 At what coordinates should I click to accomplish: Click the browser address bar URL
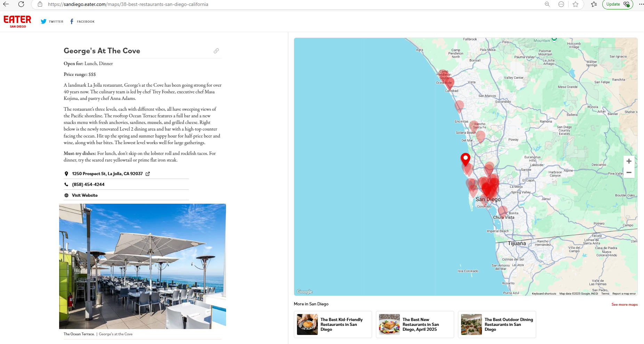(x=128, y=4)
